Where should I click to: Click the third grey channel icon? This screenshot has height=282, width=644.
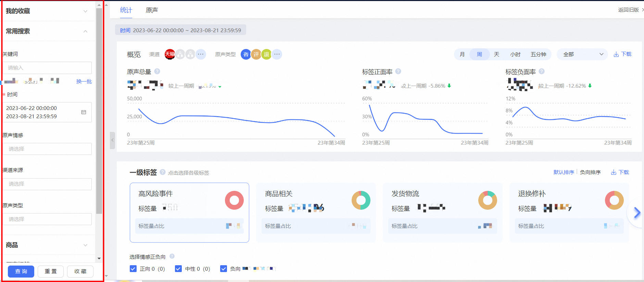tap(190, 54)
